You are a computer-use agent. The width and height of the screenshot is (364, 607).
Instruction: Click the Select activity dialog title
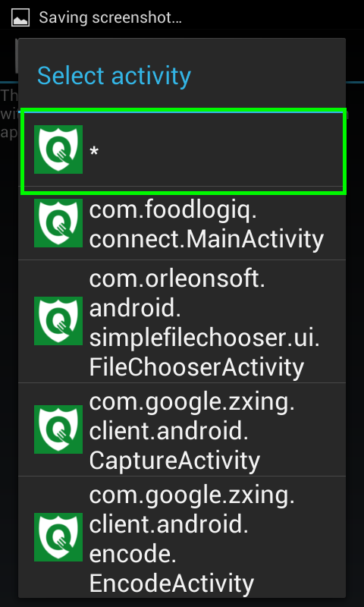tap(114, 77)
